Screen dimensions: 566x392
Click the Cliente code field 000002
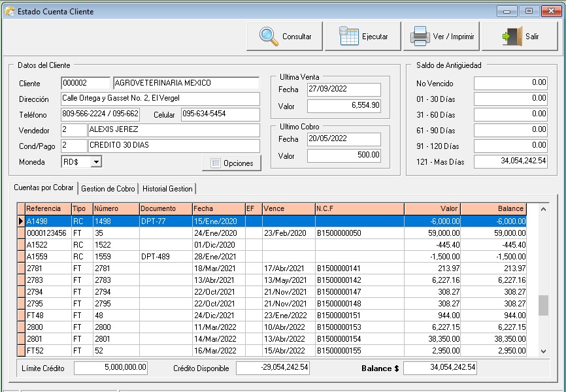tap(86, 83)
